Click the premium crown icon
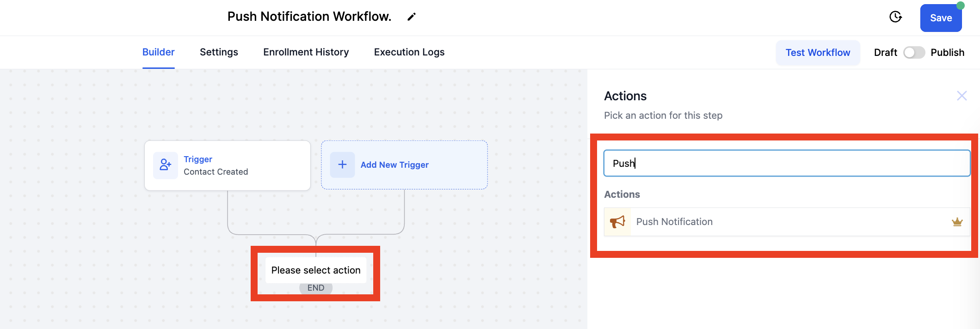 (957, 222)
